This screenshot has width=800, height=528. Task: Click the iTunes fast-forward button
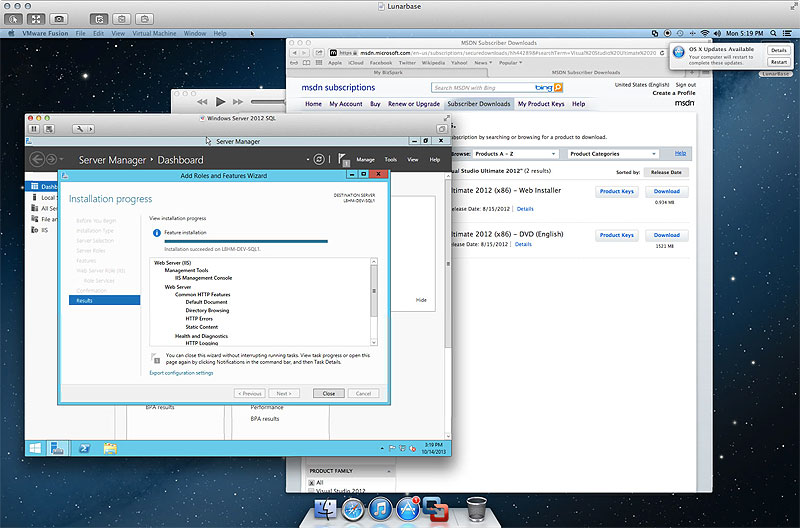238,102
